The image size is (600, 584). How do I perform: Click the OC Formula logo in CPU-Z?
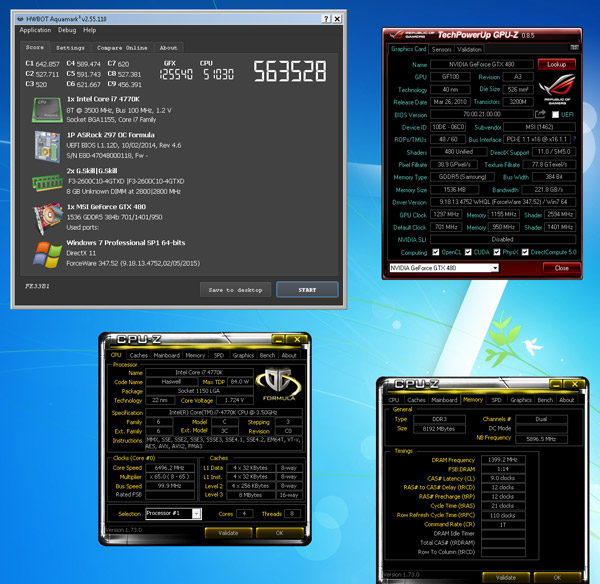[x=279, y=384]
